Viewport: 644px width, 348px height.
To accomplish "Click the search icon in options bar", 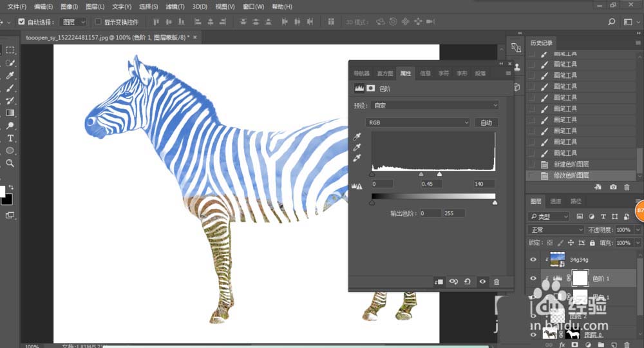I will click(612, 22).
